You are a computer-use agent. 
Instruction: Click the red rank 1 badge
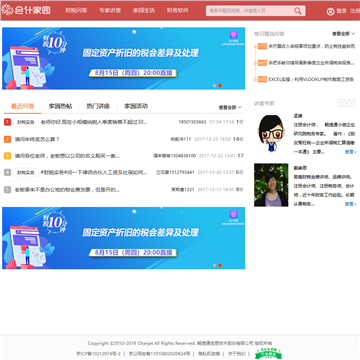pos(7,122)
